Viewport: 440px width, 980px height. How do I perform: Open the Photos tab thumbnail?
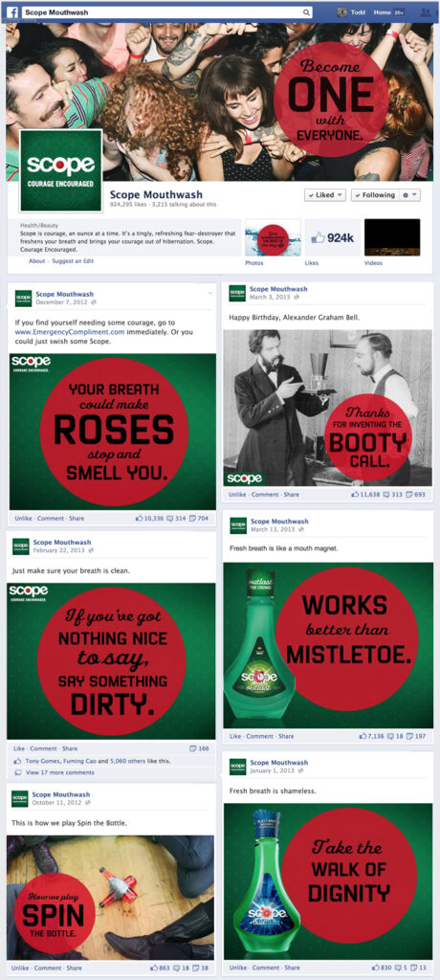[273, 237]
